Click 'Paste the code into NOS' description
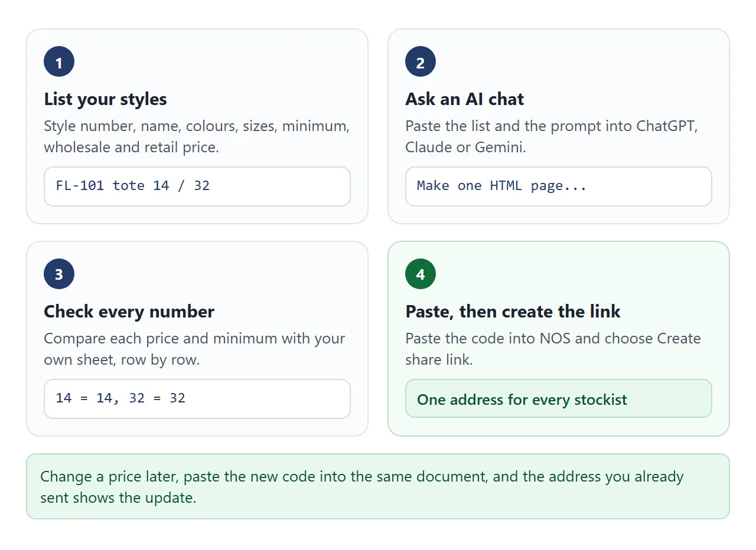 pyautogui.click(x=553, y=349)
